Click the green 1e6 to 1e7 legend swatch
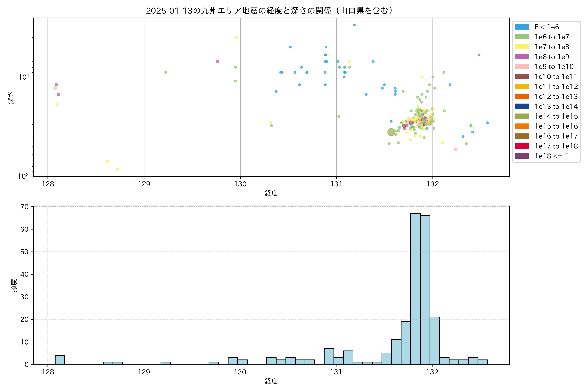Screen dimensions: 588x392 (x=522, y=37)
